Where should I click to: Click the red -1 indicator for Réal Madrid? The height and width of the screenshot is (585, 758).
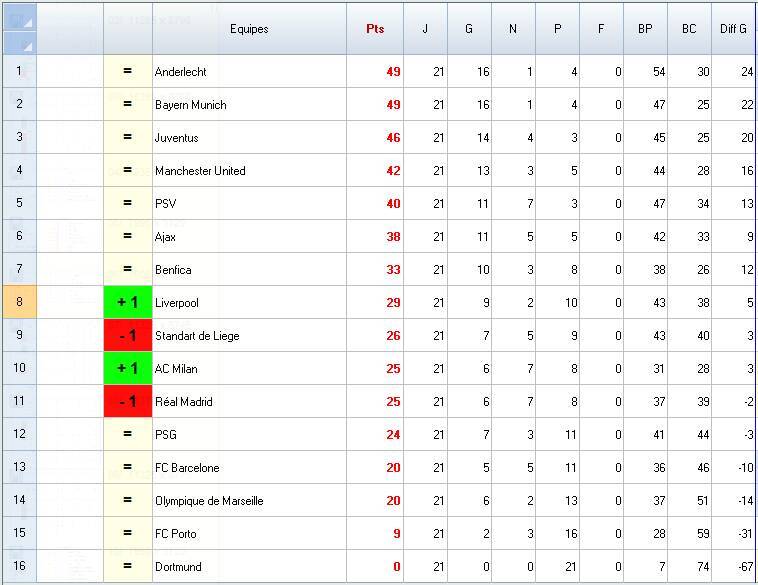click(127, 402)
